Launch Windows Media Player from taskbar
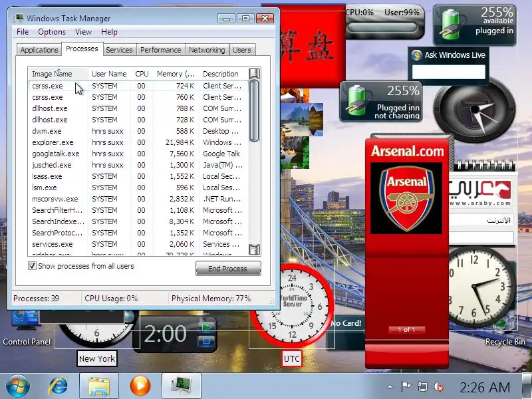532x399 pixels. (140, 386)
